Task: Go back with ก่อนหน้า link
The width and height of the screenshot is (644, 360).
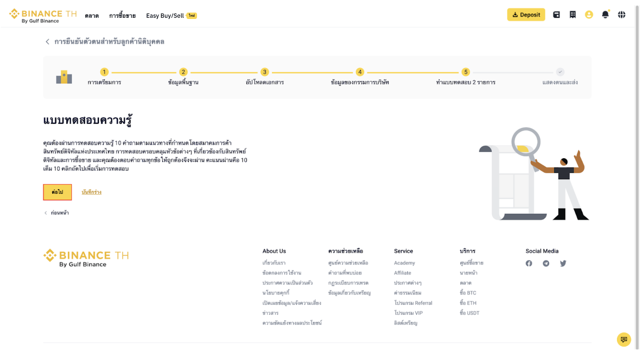Action: coord(59,213)
